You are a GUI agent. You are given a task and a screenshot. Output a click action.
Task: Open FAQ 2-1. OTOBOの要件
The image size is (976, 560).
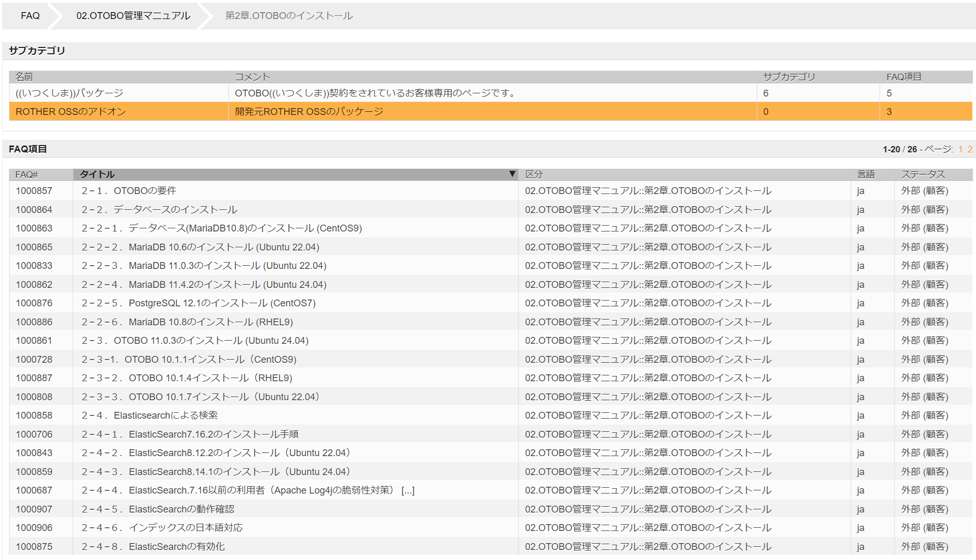pos(129,191)
